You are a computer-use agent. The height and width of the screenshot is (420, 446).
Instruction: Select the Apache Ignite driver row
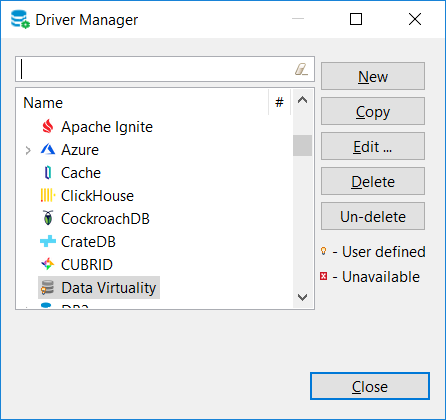pos(107,127)
